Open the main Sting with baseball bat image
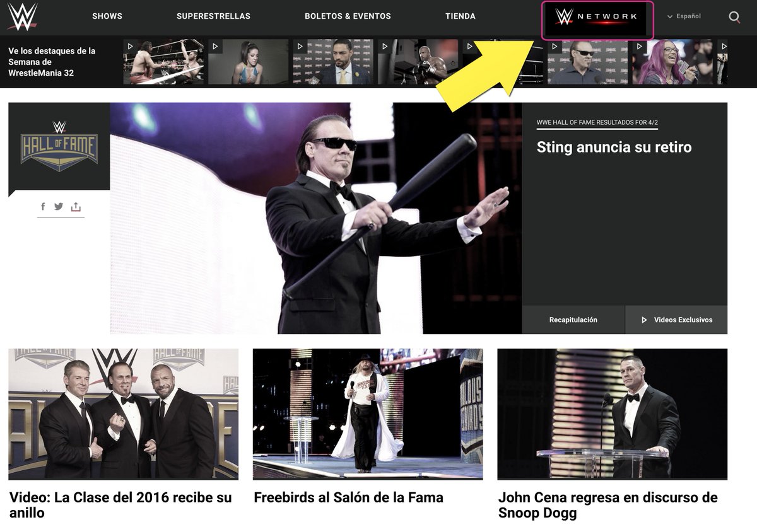Screen dimensions: 757x532 coord(316,218)
